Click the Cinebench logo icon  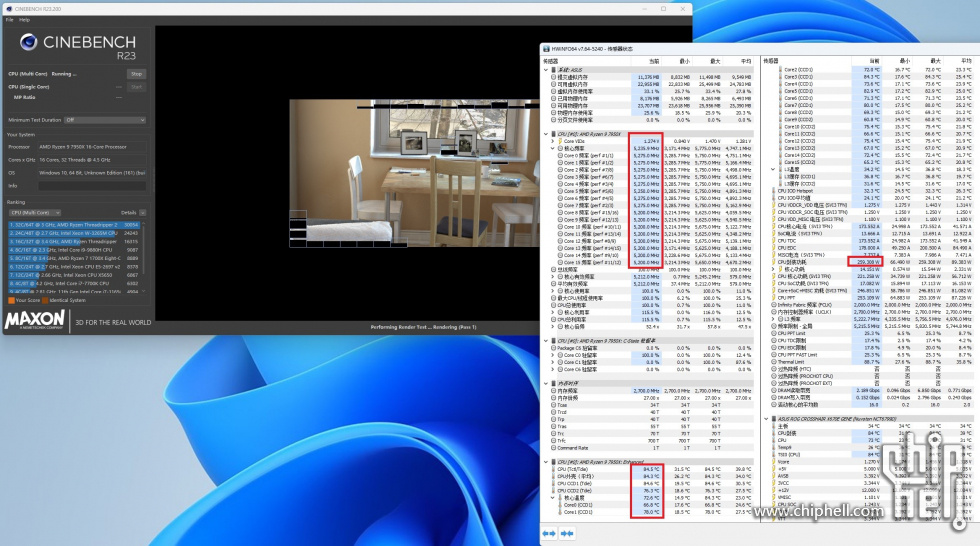point(28,42)
